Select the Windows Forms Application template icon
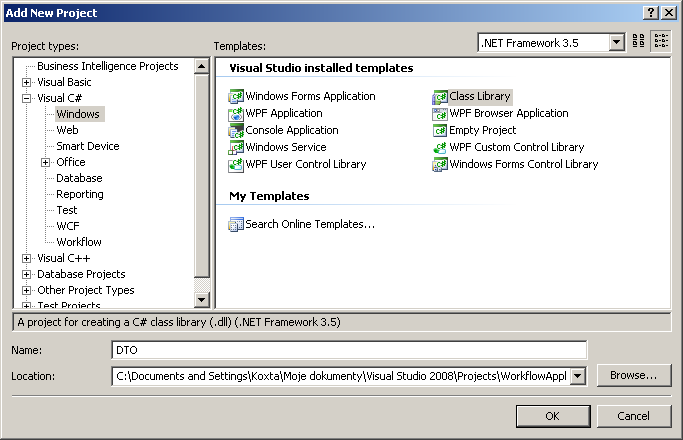The width and height of the screenshot is (683, 440). pos(236,96)
